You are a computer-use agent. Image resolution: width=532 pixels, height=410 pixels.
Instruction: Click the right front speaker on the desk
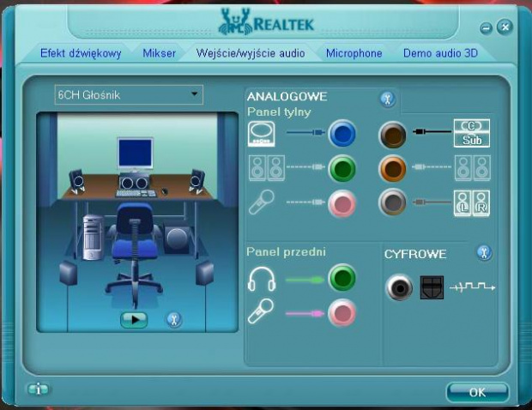[x=196, y=181]
